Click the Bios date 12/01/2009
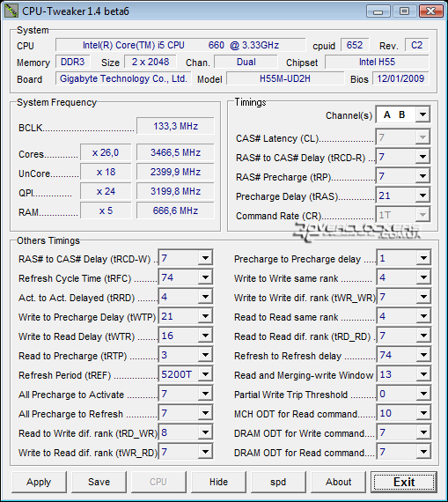 tap(400, 78)
